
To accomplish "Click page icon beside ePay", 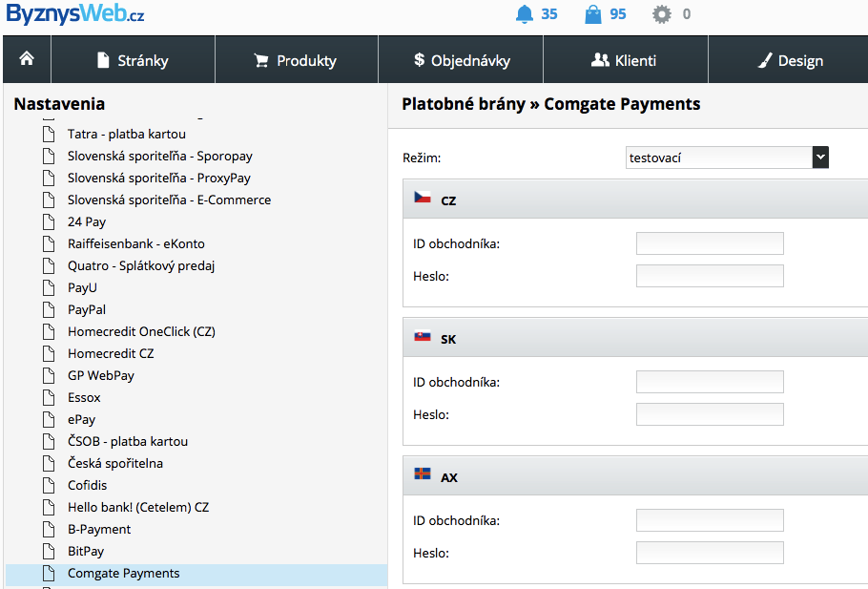I will tap(49, 419).
